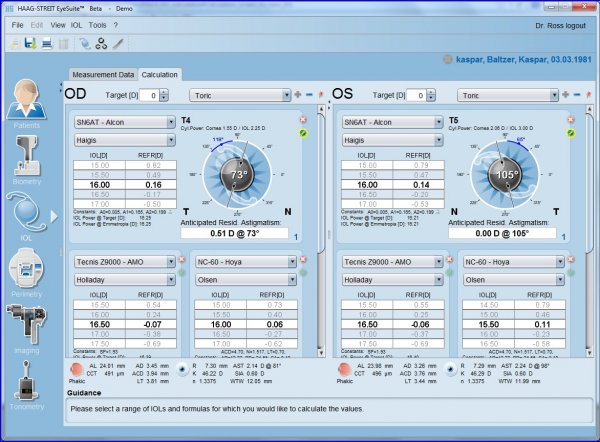Click the OD Target [D] input field
The height and width of the screenshot is (442, 600).
coord(149,95)
